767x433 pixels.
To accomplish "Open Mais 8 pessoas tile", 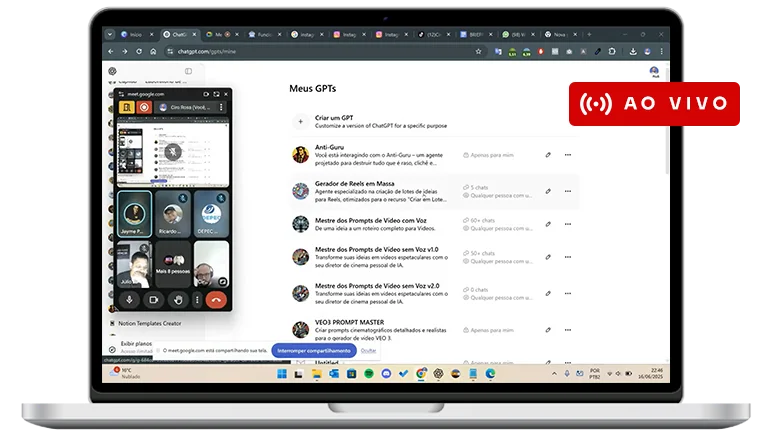I will coord(173,264).
